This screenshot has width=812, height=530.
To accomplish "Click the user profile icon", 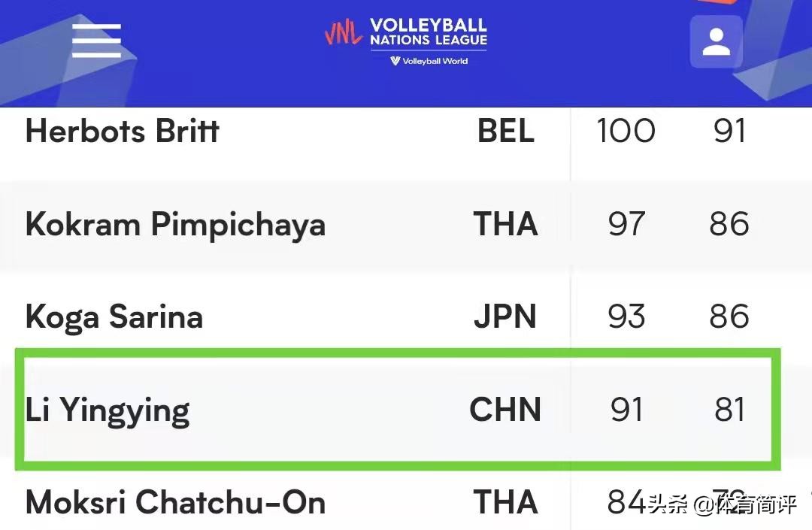I will click(716, 42).
